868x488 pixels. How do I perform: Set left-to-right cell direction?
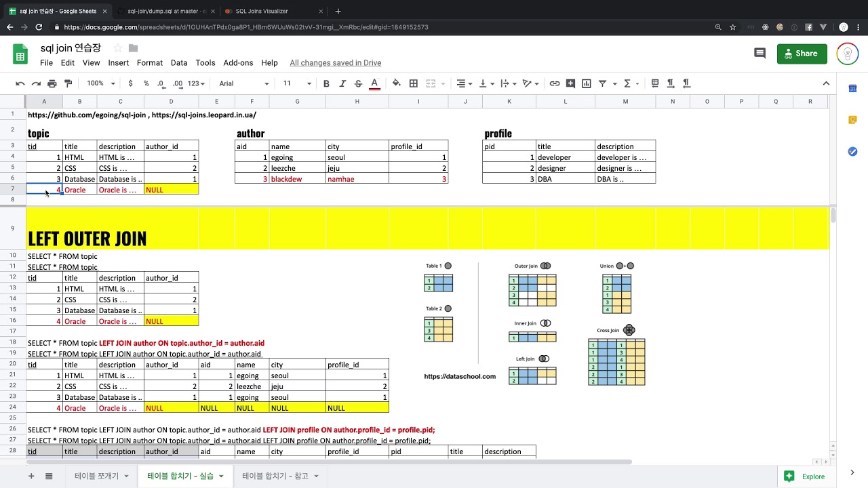coord(671,83)
